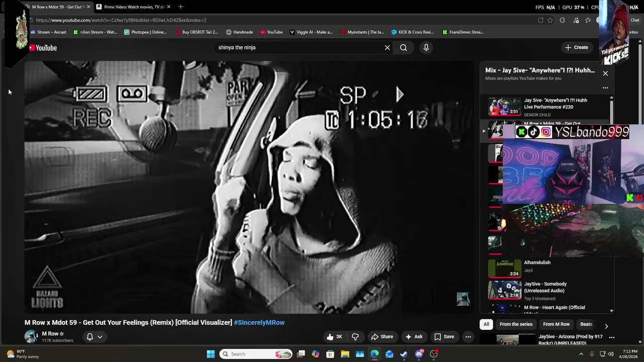The image size is (644, 362).
Task: Open Stream – Aircast bookmark
Action: tap(48, 32)
